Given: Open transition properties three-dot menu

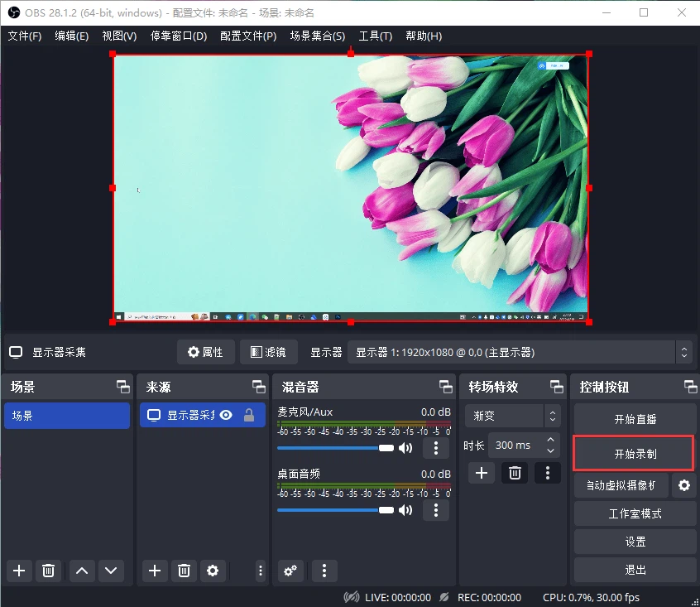Looking at the screenshot, I should 548,473.
